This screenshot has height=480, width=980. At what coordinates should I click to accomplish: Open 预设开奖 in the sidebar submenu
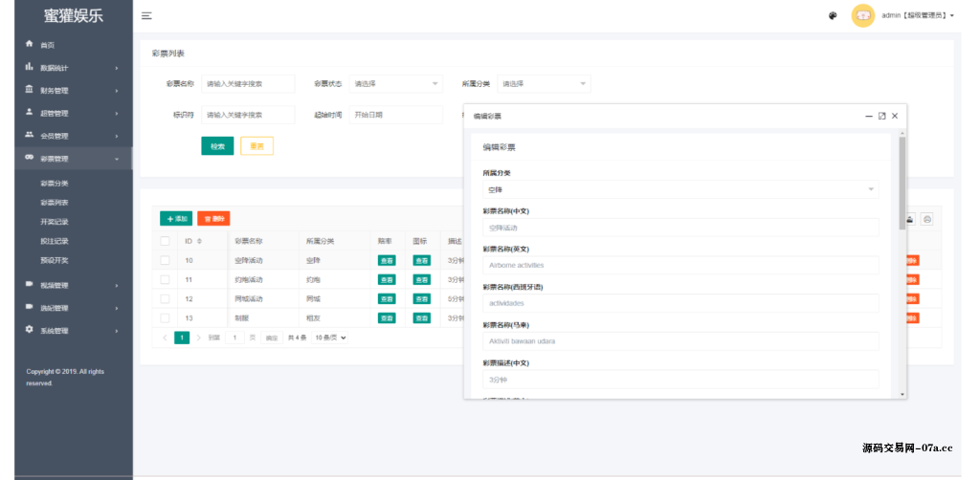tap(55, 260)
